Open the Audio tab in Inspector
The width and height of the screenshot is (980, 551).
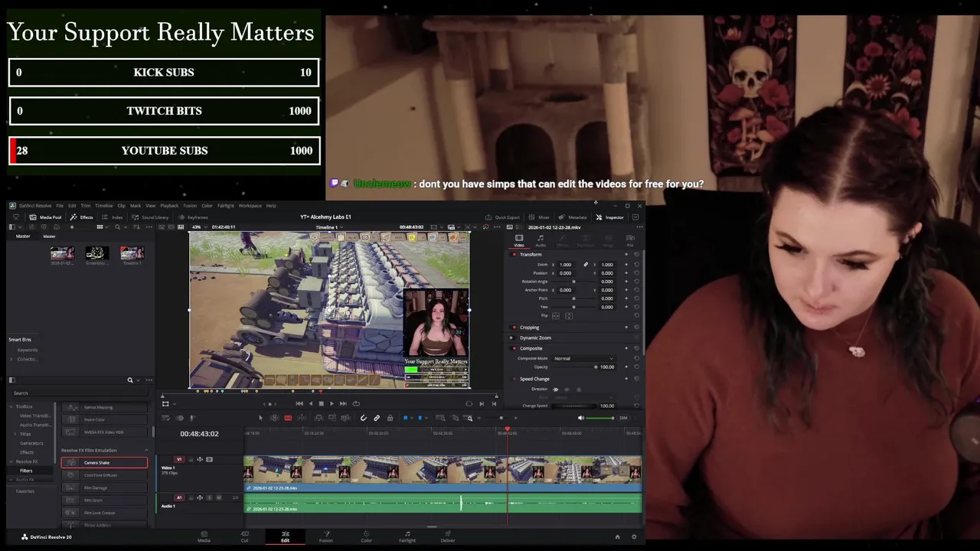tap(541, 240)
